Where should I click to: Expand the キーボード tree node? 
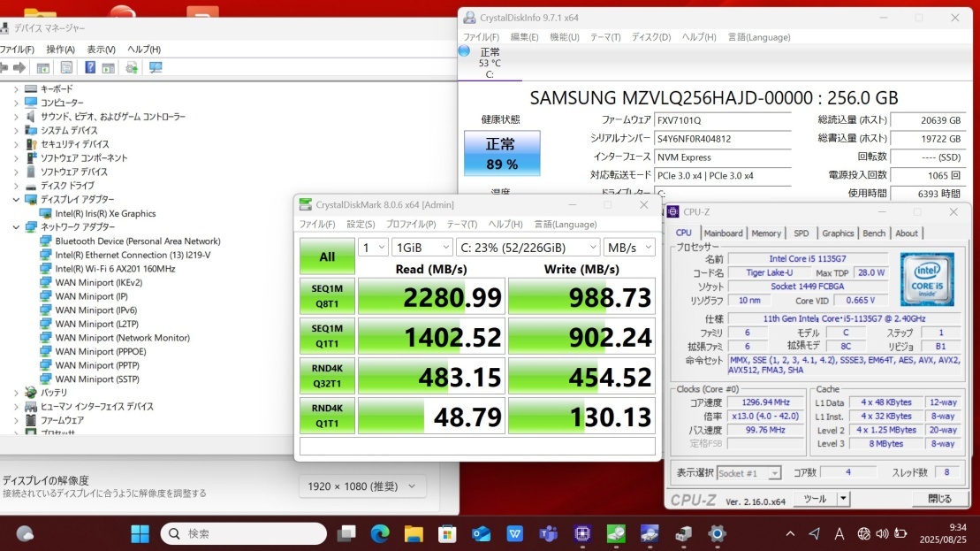[16, 89]
